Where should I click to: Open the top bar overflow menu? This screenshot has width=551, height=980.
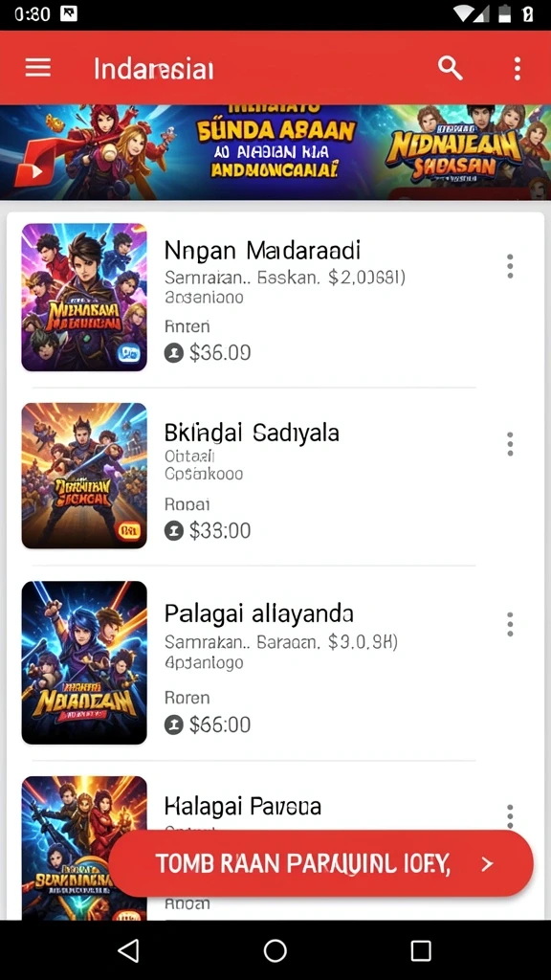518,68
